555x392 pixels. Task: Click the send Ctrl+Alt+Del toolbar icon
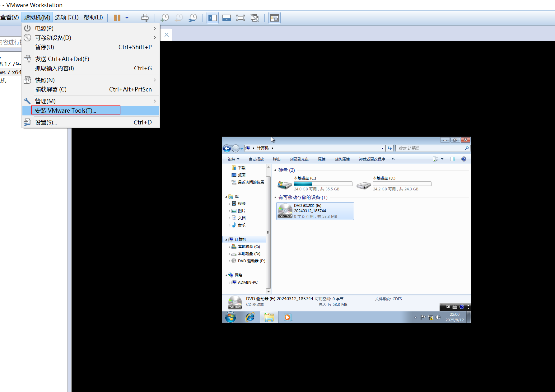[145, 18]
